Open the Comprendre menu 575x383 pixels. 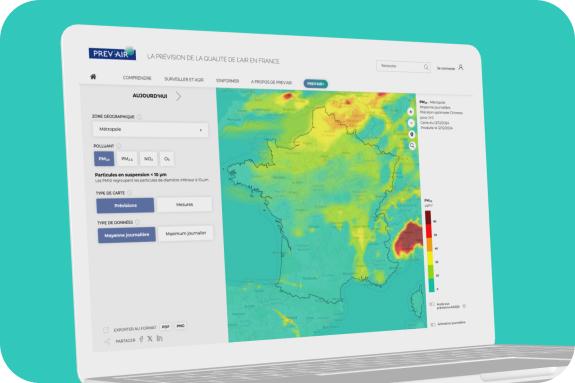click(x=137, y=78)
